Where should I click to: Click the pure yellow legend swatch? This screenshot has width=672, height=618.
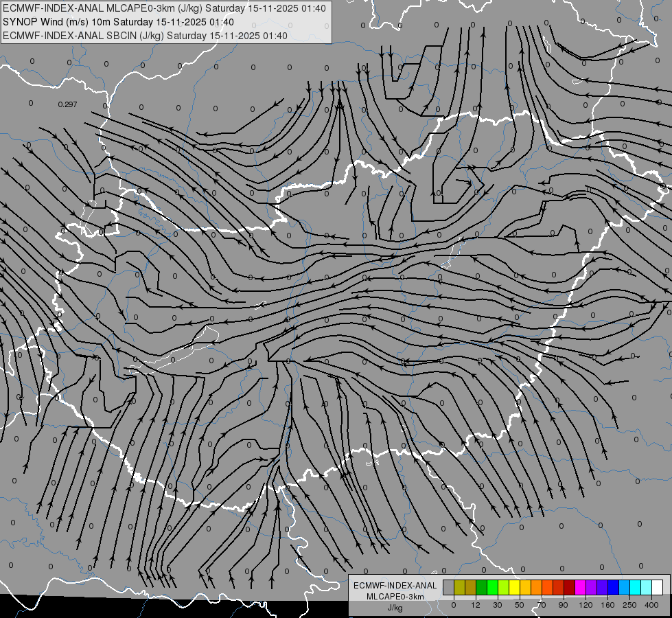point(514,587)
